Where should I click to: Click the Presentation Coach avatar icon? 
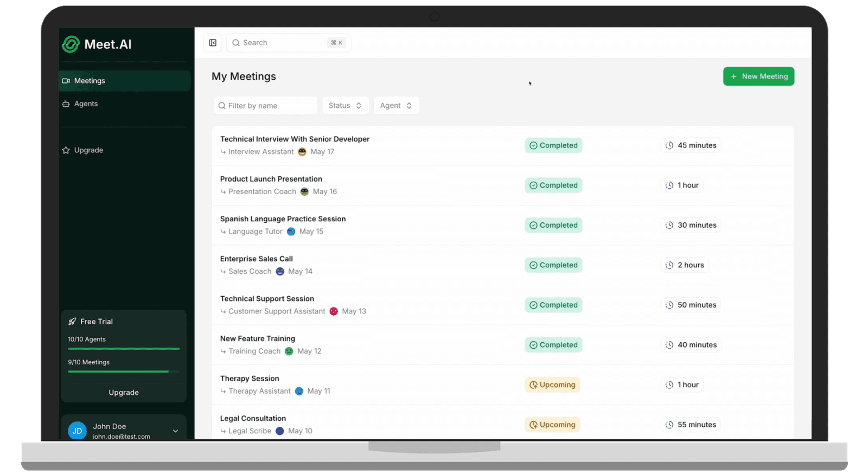(304, 191)
